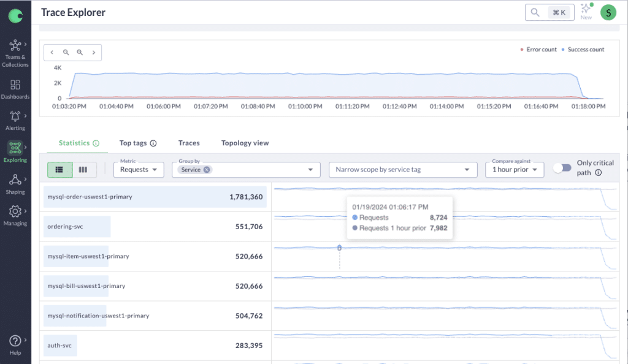Open the Managing gear icon
This screenshot has width=628, height=364.
pyautogui.click(x=15, y=212)
